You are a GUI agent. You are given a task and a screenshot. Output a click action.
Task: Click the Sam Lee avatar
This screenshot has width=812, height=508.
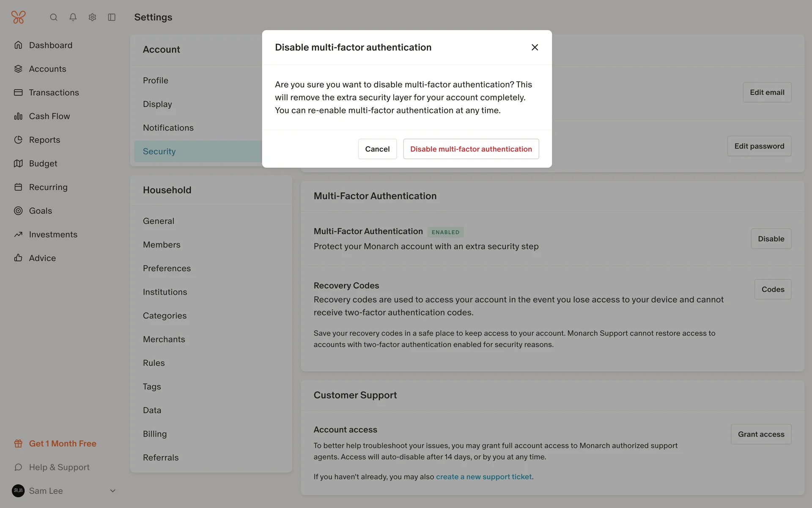[18, 491]
